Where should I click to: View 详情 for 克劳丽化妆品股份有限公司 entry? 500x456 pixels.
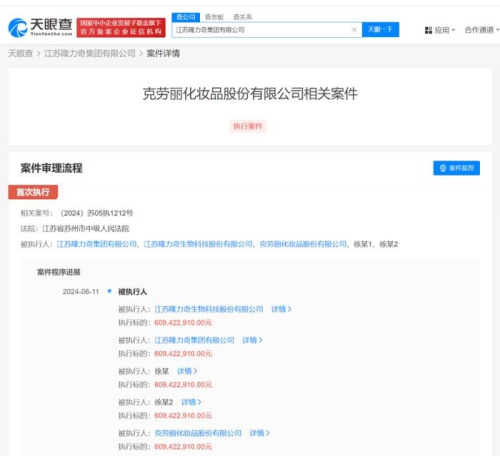click(259, 433)
